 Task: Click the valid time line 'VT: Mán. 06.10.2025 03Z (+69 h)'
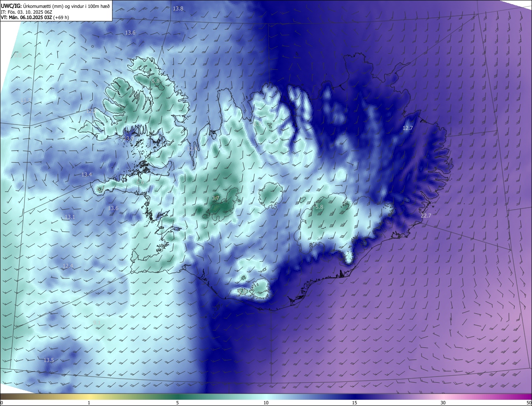pyautogui.click(x=35, y=17)
